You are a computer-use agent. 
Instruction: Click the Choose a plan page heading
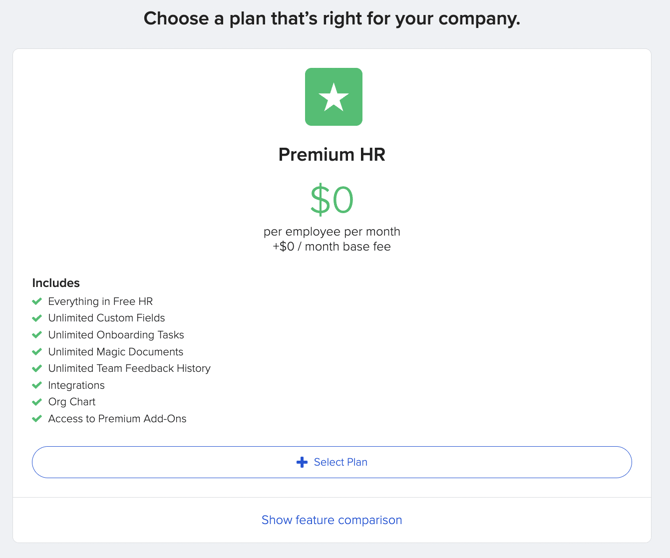[332, 19]
